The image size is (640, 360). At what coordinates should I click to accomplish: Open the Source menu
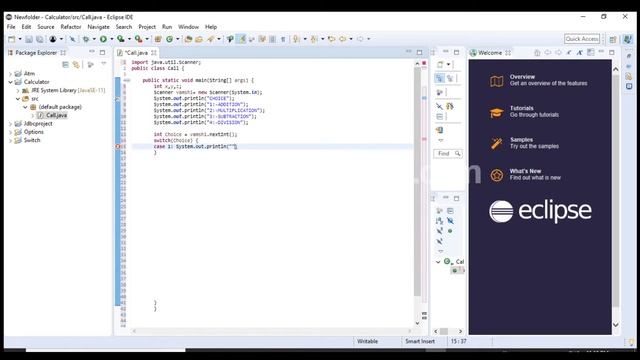coord(46,27)
